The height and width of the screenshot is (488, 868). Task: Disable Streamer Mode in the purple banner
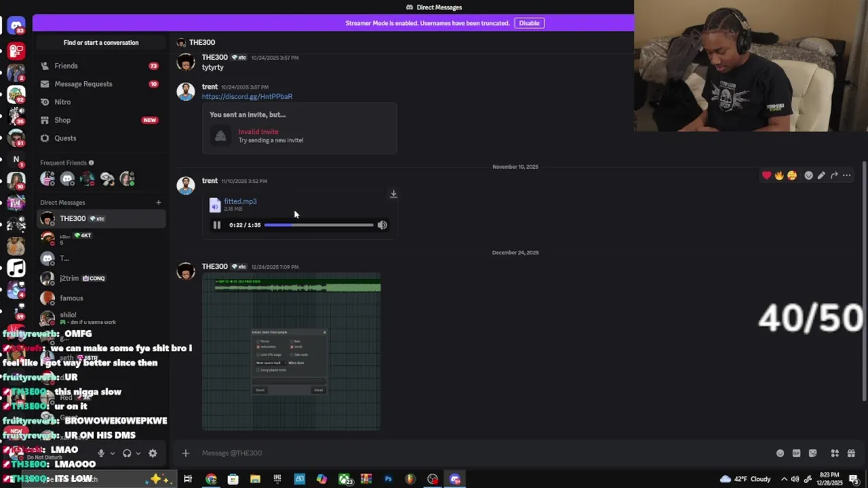(529, 23)
